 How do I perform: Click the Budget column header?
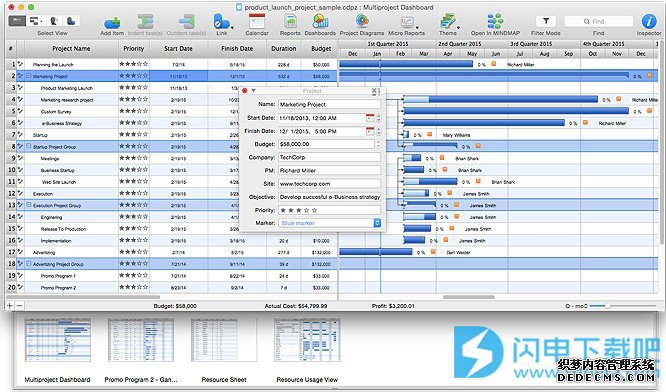321,48
